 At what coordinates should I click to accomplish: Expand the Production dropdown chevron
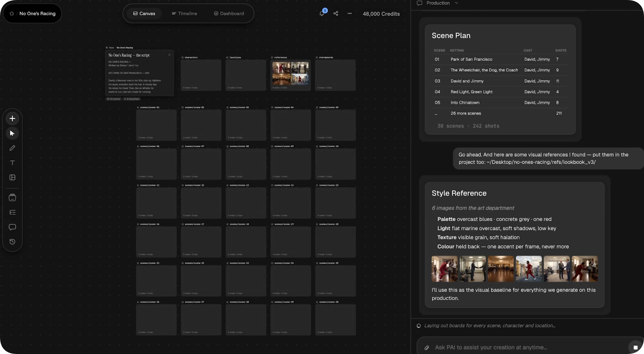point(456,3)
